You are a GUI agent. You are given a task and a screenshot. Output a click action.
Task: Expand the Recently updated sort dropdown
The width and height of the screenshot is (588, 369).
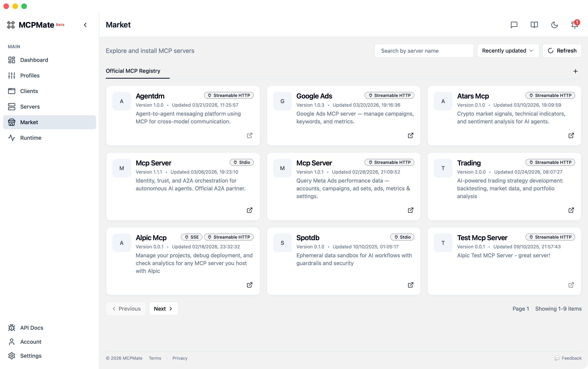(508, 51)
